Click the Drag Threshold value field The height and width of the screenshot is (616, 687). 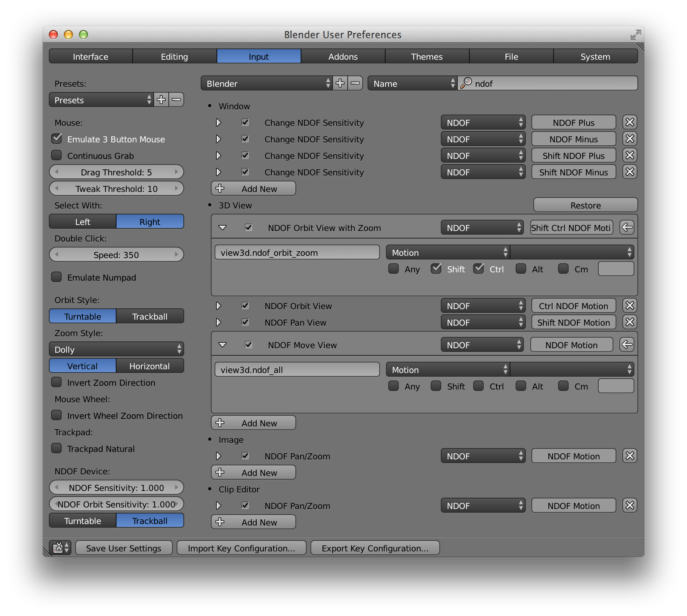click(117, 172)
